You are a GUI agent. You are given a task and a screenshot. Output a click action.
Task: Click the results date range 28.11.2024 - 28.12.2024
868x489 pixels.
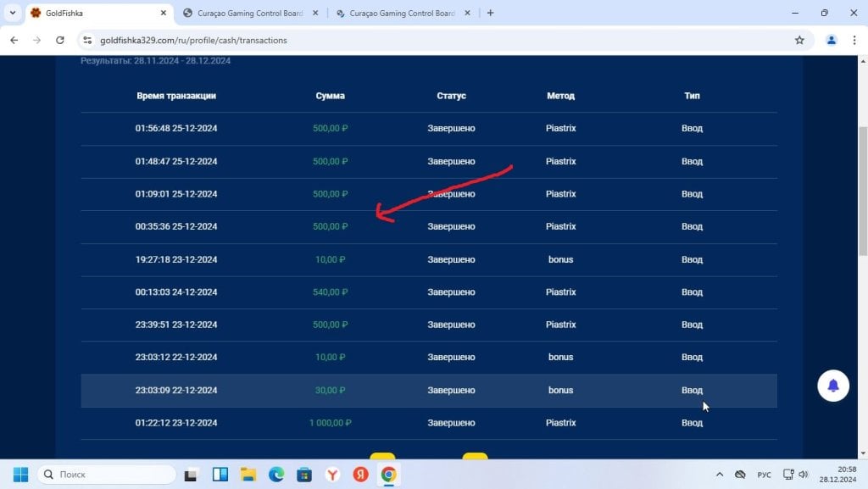[182, 61]
